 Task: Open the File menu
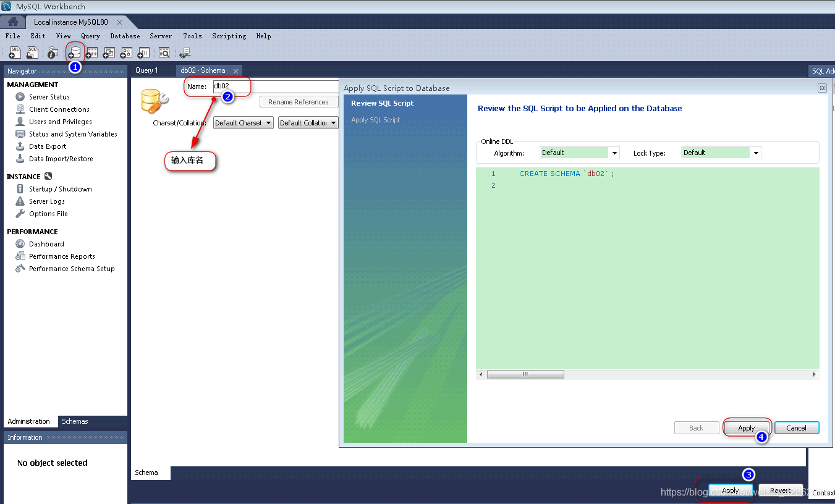click(x=12, y=36)
